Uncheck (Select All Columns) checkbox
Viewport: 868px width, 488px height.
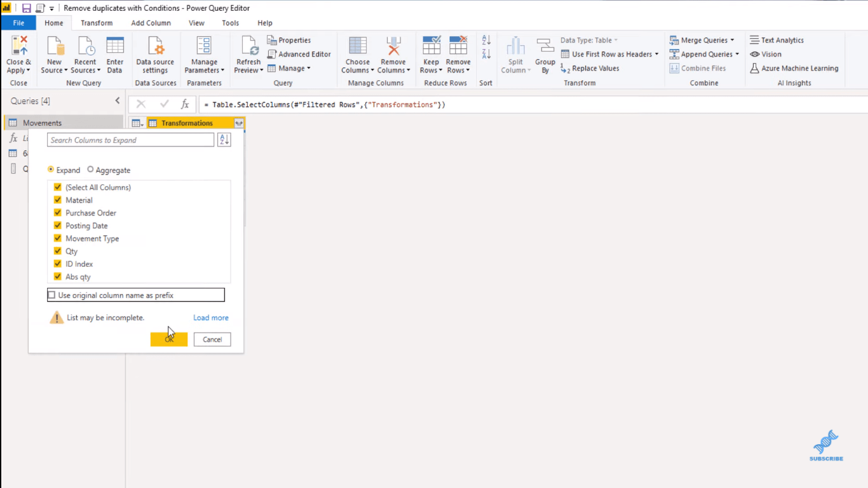click(x=58, y=187)
